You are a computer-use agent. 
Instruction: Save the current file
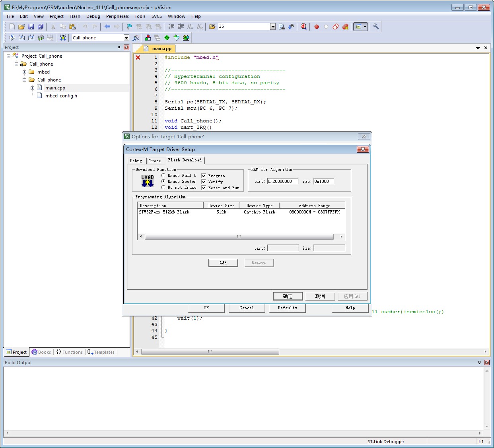(31, 27)
